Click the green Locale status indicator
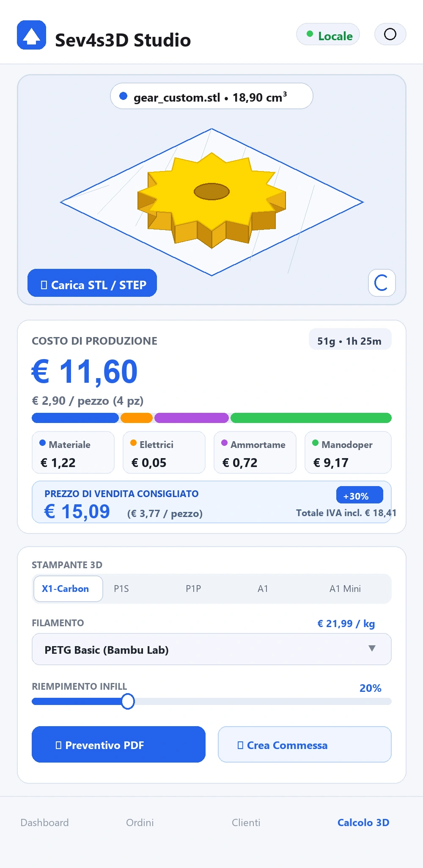Viewport: 423px width, 868px height. coord(328,34)
